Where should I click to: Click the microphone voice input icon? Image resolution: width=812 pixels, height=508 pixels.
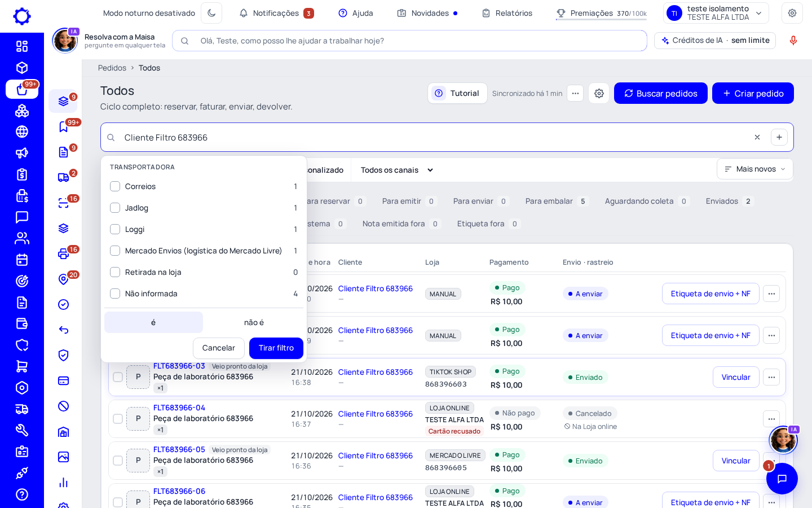[x=793, y=41]
